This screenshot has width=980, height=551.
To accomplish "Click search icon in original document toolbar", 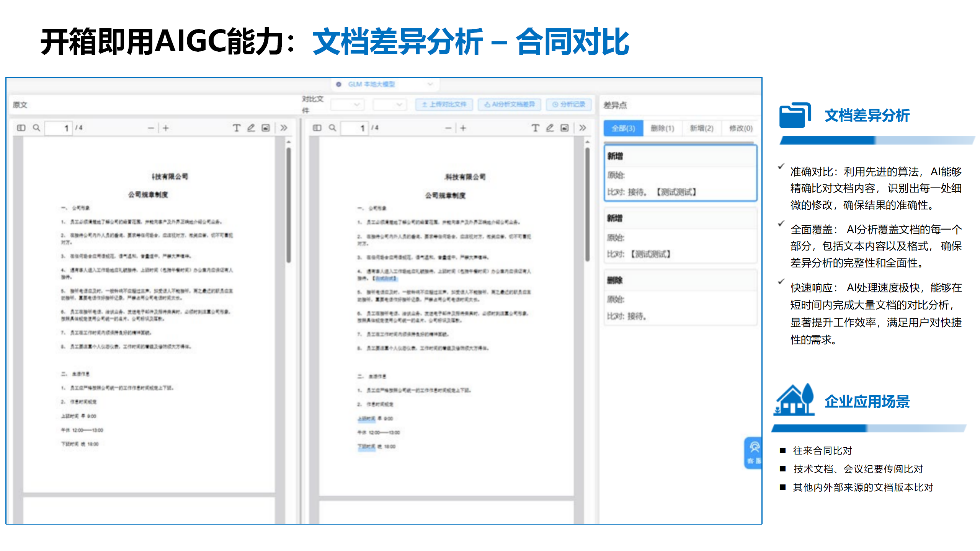I will [x=36, y=128].
